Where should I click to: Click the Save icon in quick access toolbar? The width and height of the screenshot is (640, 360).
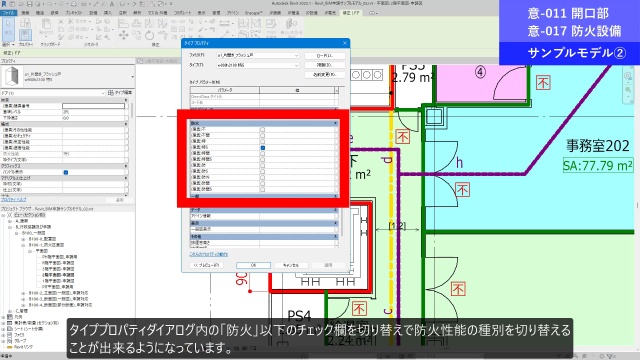pyautogui.click(x=29, y=4)
